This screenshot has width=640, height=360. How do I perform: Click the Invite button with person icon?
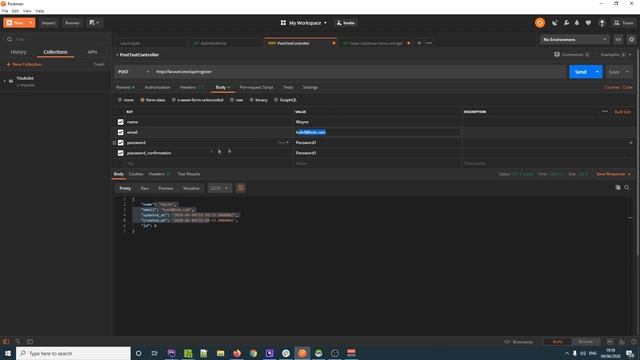click(346, 23)
